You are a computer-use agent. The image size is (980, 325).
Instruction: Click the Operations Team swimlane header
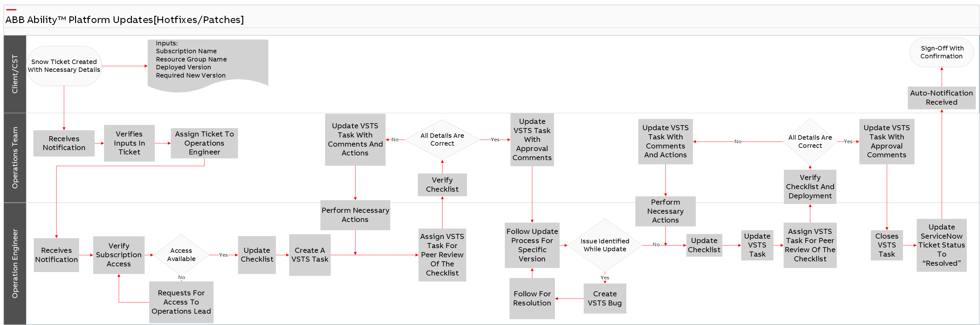pos(15,158)
